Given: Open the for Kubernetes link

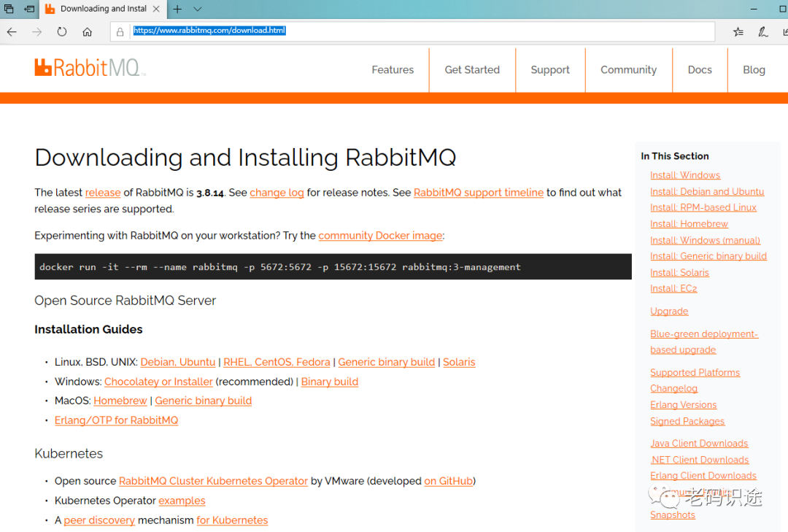Looking at the screenshot, I should click(x=232, y=520).
